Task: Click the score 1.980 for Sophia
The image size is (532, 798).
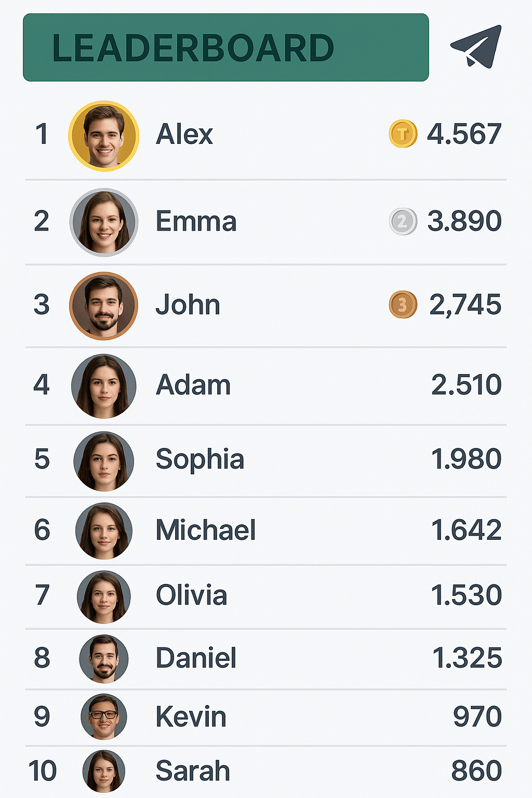Action: pyautogui.click(x=467, y=459)
